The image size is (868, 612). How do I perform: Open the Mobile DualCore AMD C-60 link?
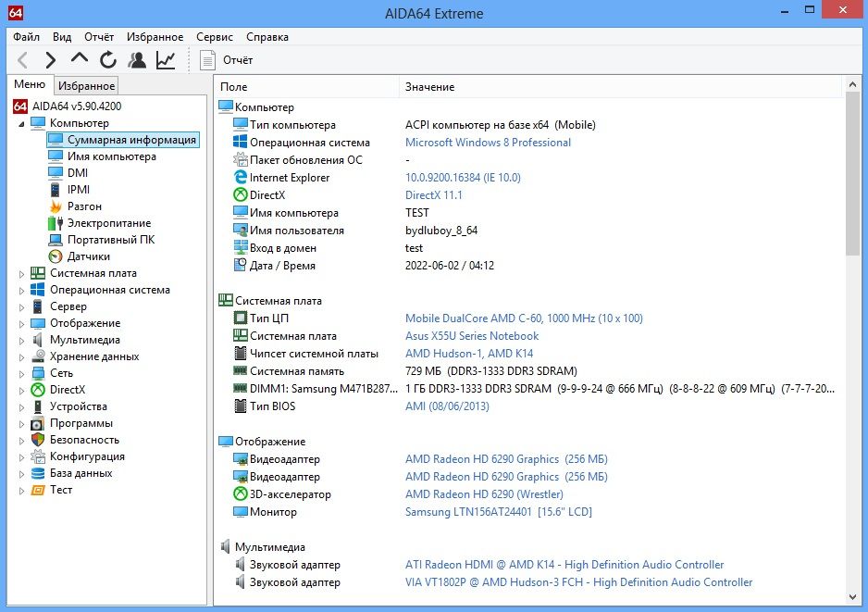pyautogui.click(x=524, y=318)
